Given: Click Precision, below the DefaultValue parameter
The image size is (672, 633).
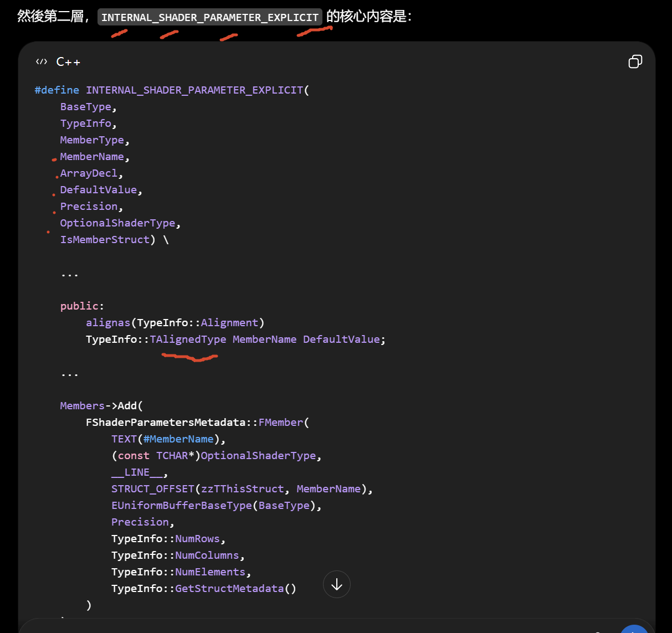Looking at the screenshot, I should coord(91,206).
